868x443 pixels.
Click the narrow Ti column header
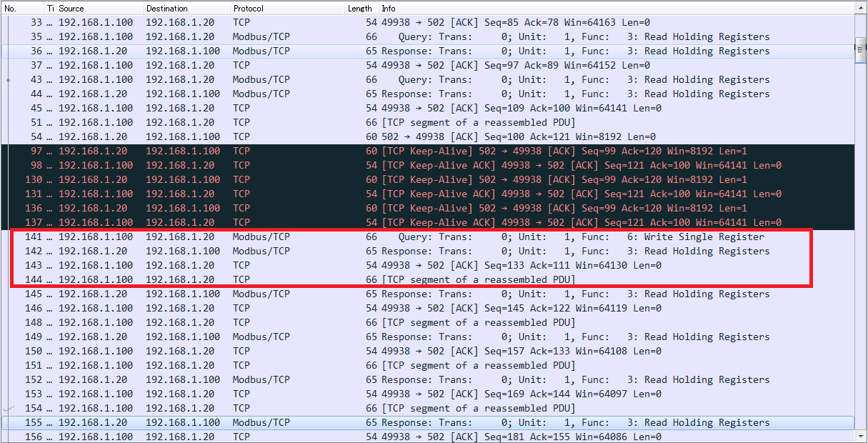point(50,9)
